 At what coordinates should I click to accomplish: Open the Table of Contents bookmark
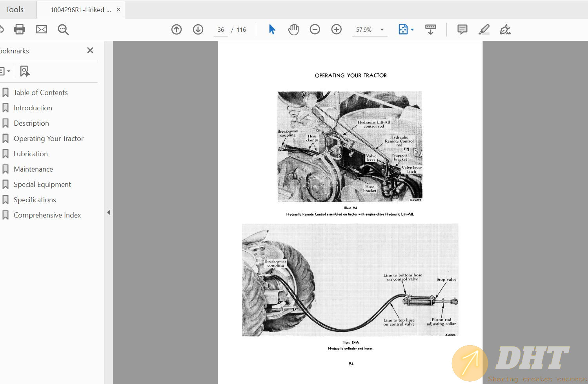[41, 93]
